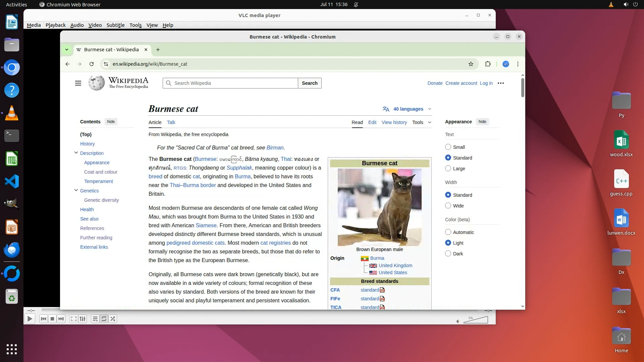Select Wide width radio button
Screen dimensions: 644x362
[448, 206]
